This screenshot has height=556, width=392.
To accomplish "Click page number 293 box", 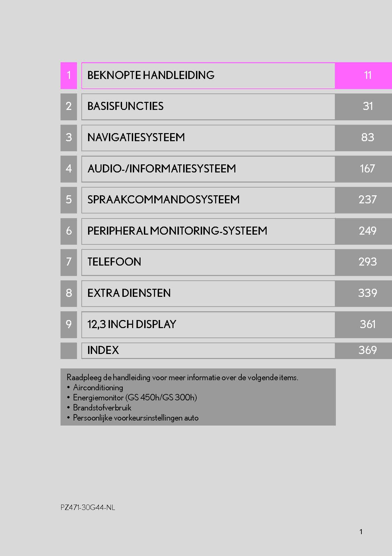I will [x=367, y=262].
